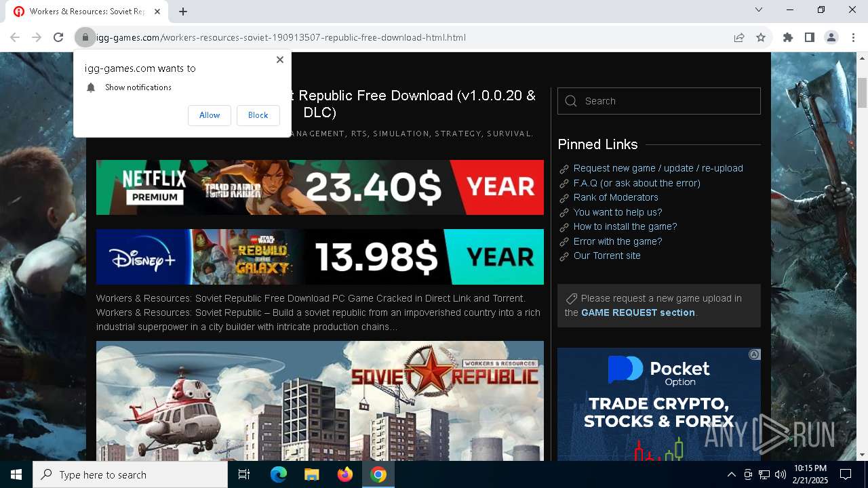Click the magnifier icon in Search box
The width and height of the screenshot is (868, 488).
pos(571,101)
